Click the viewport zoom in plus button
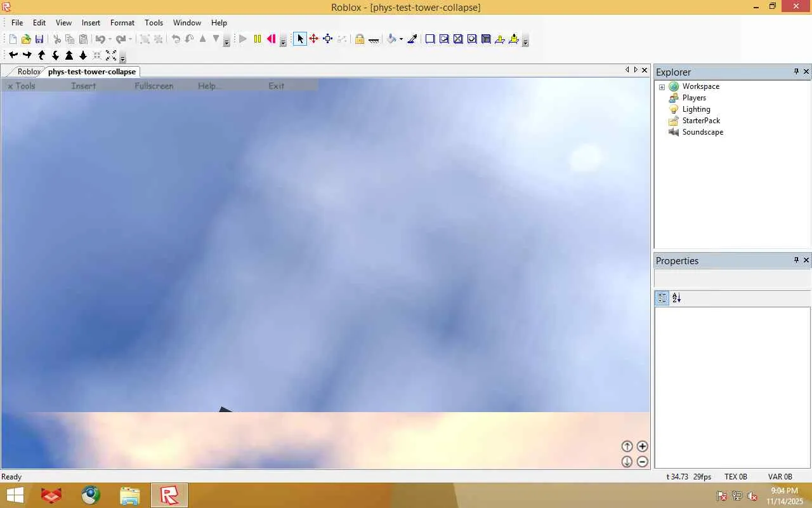Viewport: 812px width, 508px height. pos(643,446)
